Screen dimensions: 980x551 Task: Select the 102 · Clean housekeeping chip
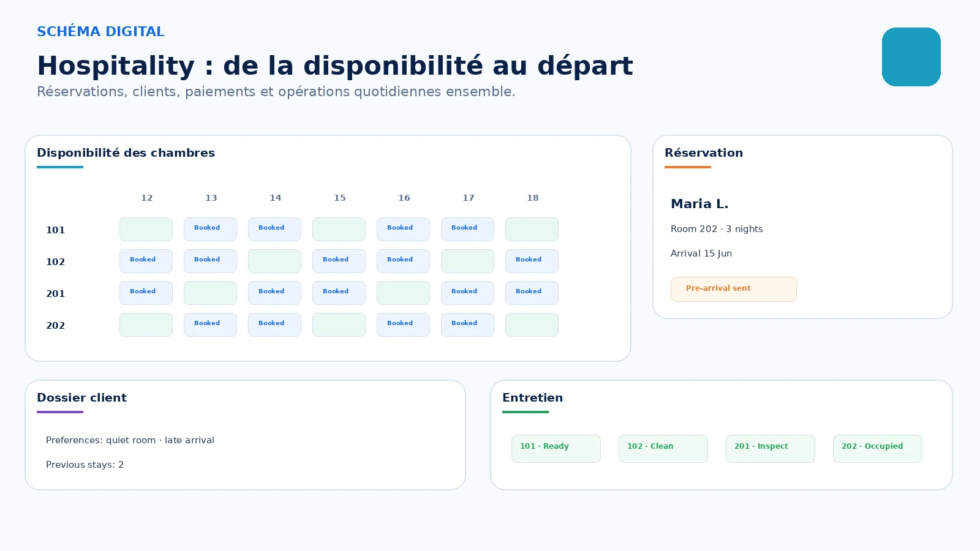663,449
